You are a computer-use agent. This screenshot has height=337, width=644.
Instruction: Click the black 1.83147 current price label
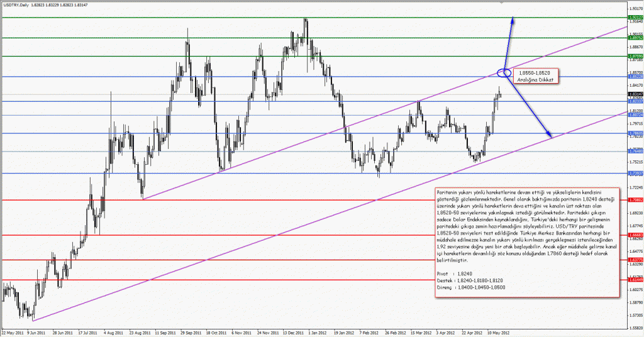[635, 94]
